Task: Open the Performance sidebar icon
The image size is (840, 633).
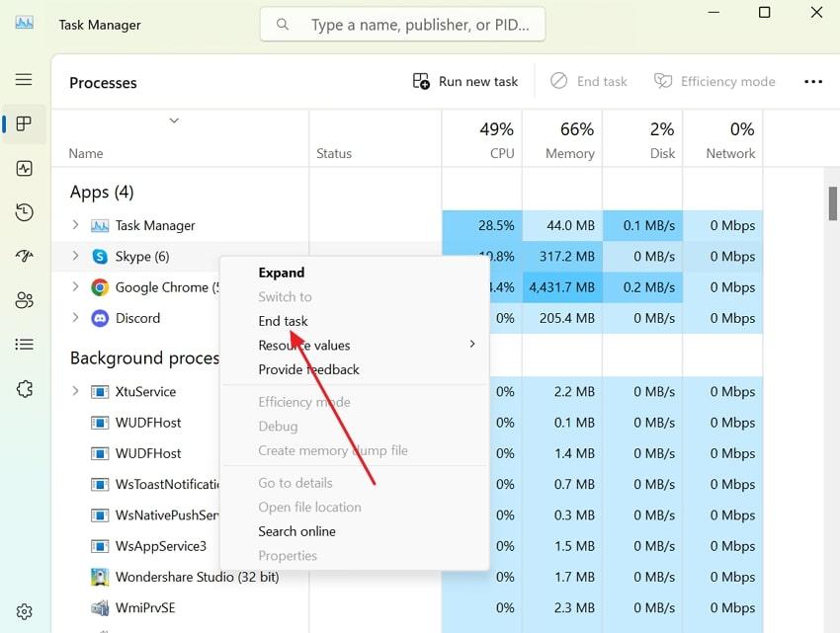Action: pyautogui.click(x=24, y=169)
